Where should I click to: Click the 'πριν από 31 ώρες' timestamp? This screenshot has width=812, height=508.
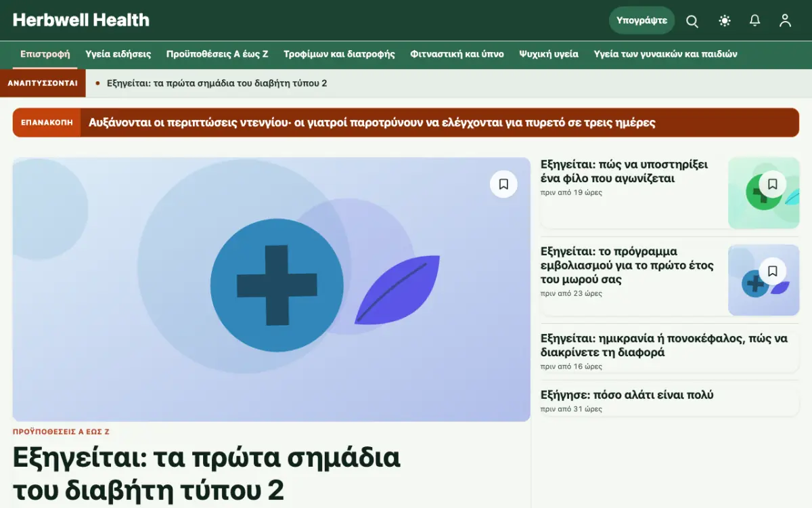(571, 409)
